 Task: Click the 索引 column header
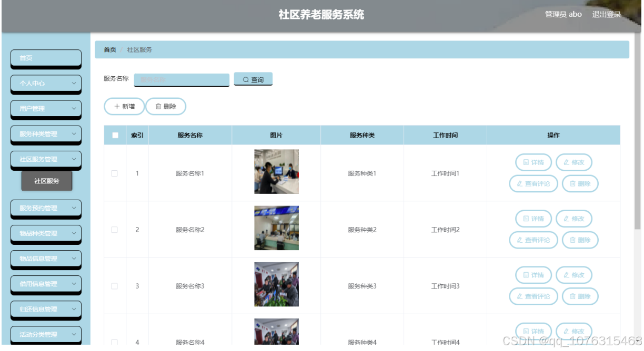(137, 135)
